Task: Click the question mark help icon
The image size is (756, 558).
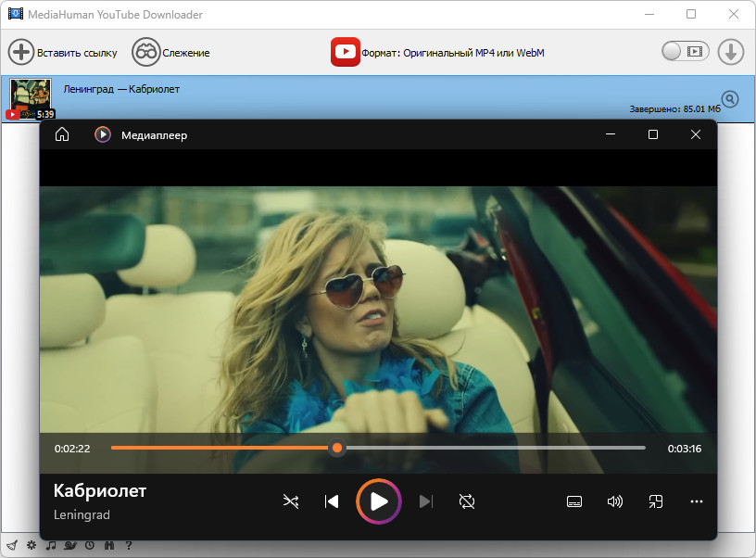Action: pyautogui.click(x=128, y=545)
